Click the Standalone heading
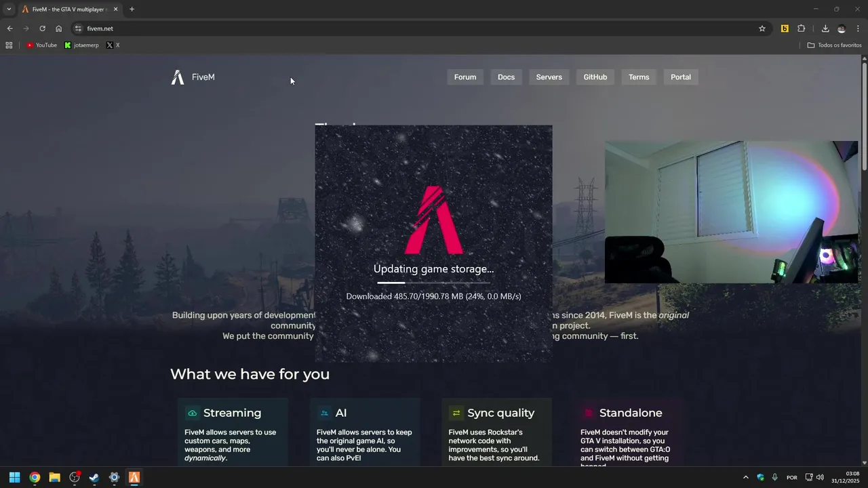The width and height of the screenshot is (868, 488). (631, 413)
